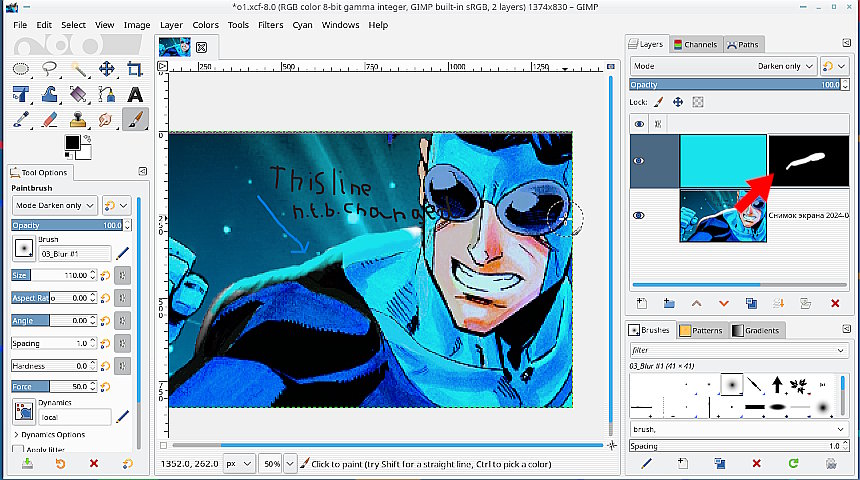860x480 pixels.
Task: Open the Cyan menu
Action: tap(302, 25)
